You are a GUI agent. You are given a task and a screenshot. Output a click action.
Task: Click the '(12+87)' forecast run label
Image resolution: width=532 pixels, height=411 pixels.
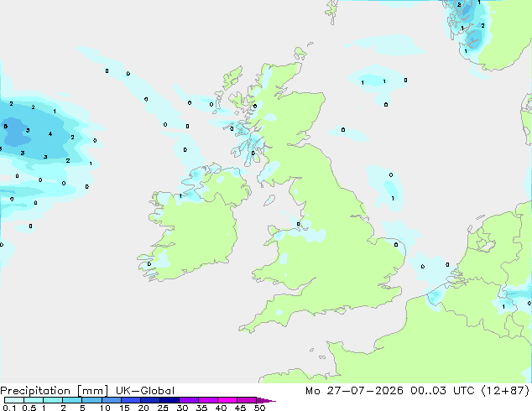pyautogui.click(x=505, y=391)
